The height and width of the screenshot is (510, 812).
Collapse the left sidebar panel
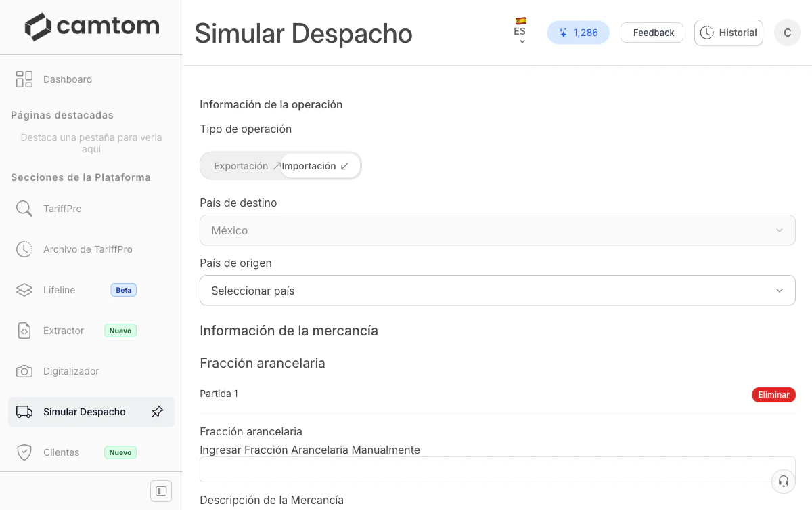[x=160, y=490]
